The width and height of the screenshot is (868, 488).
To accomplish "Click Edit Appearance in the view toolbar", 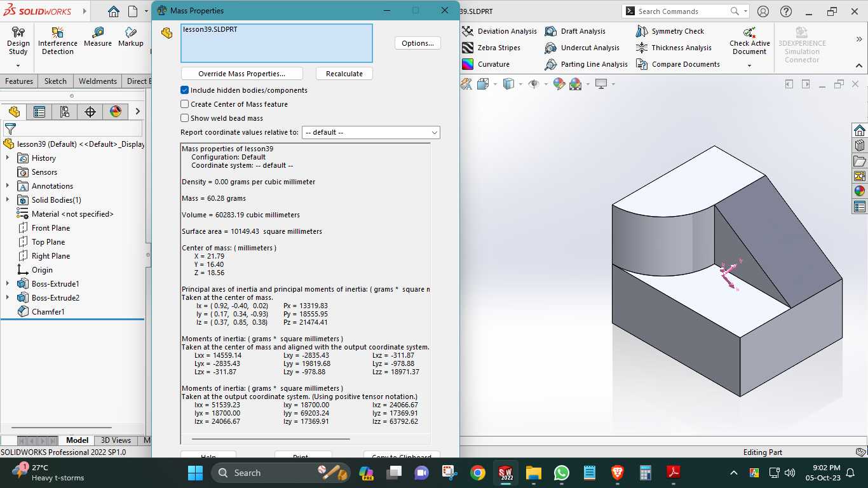I will [x=559, y=84].
